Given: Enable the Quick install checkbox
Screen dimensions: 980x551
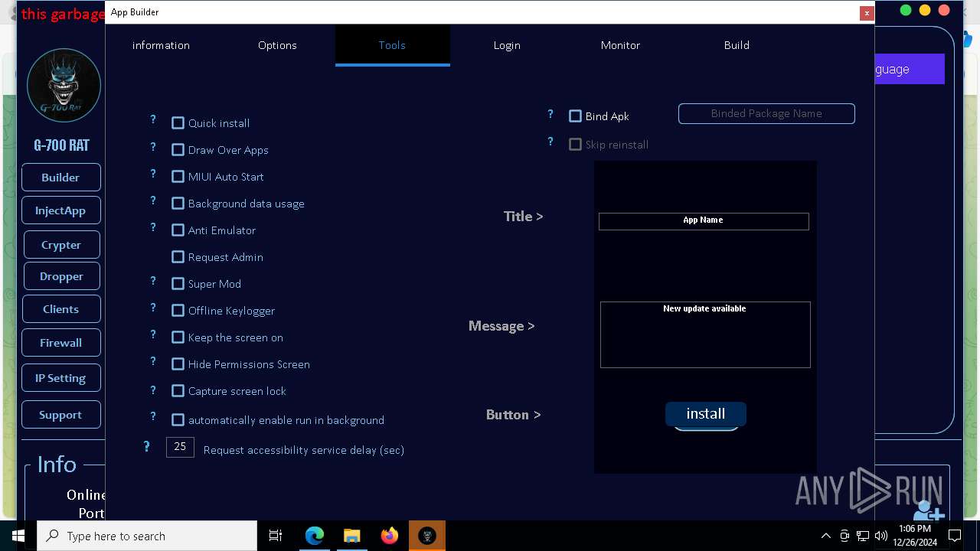Looking at the screenshot, I should click(x=178, y=123).
